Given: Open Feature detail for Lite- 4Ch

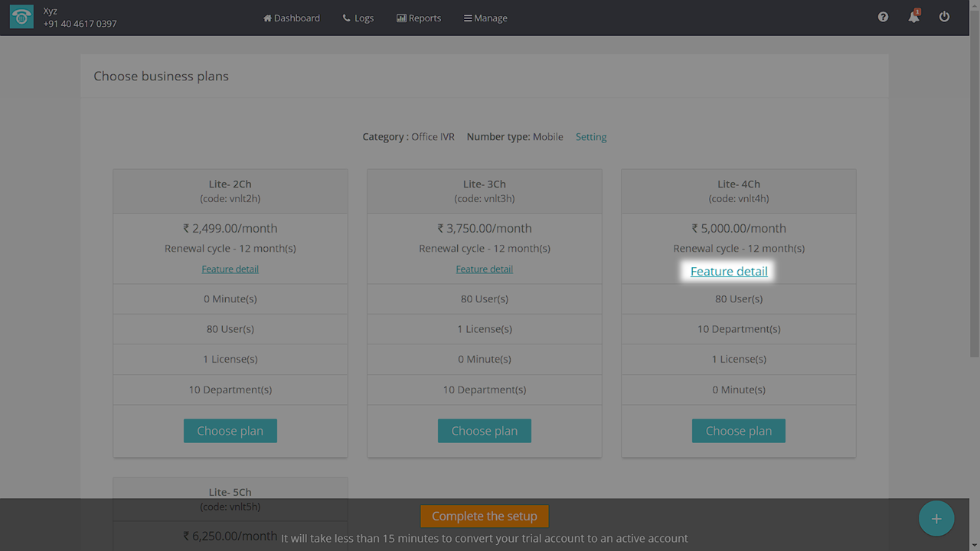Looking at the screenshot, I should (729, 272).
